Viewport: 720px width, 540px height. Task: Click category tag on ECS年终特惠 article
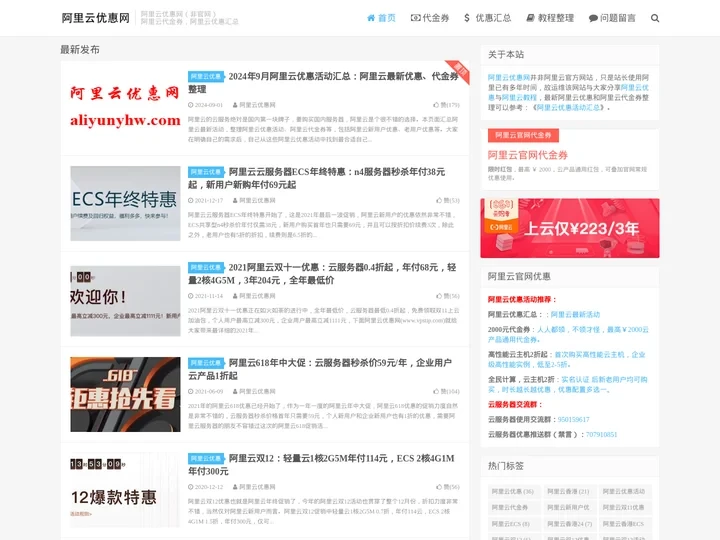206,172
